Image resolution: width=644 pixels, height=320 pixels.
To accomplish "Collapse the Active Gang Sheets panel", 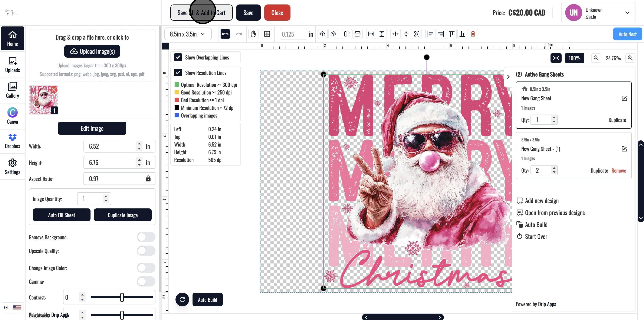I will coord(508,77).
